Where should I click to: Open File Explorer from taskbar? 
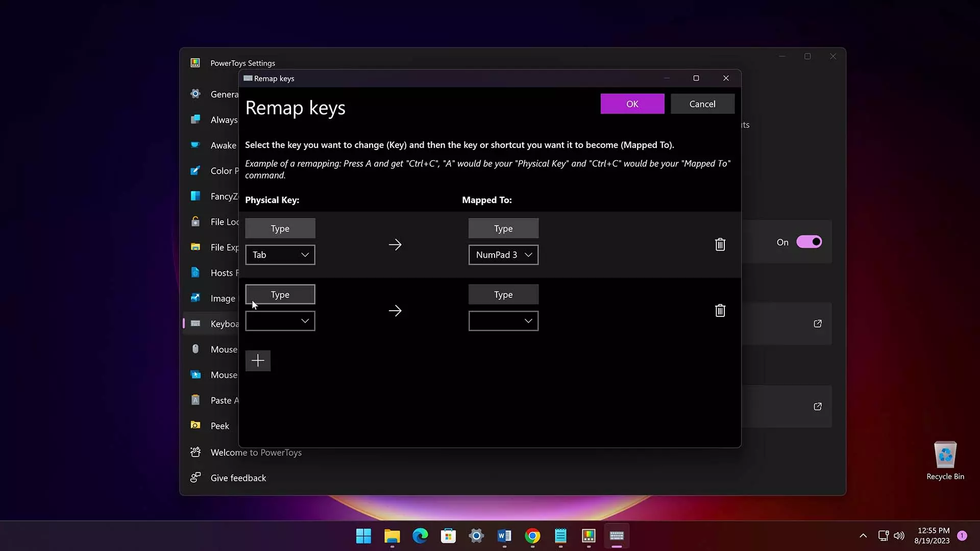tap(392, 536)
